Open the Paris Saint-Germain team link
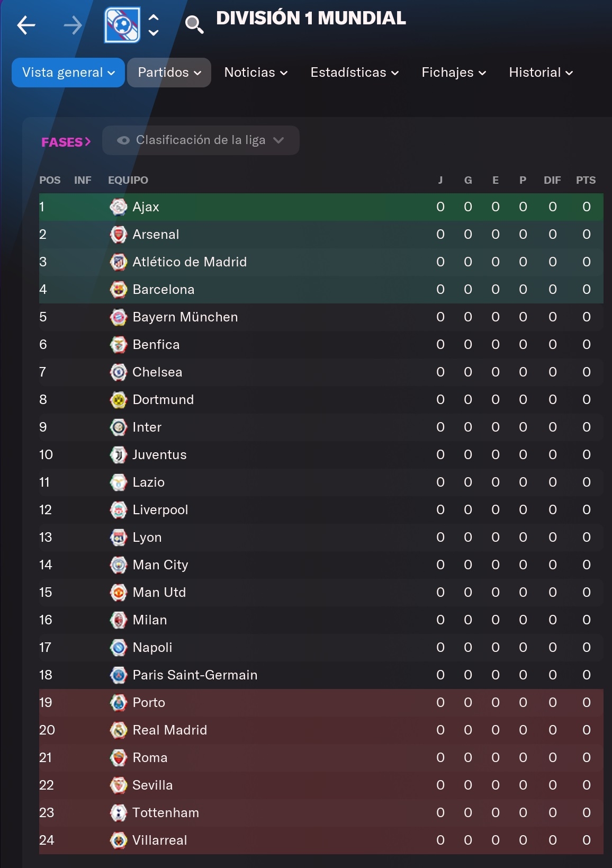Screen dimensions: 612x868 [x=195, y=675]
